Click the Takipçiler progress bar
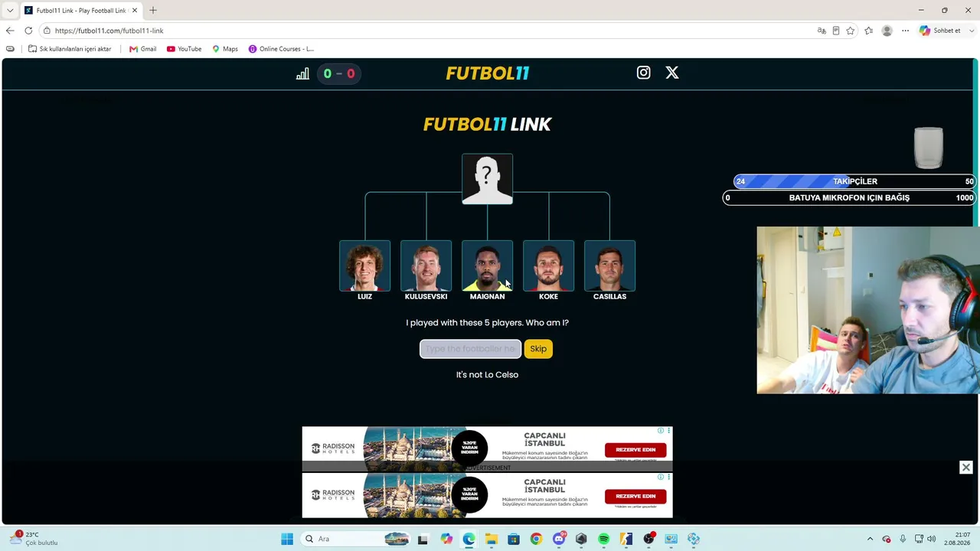This screenshot has height=551, width=980. 854,181
